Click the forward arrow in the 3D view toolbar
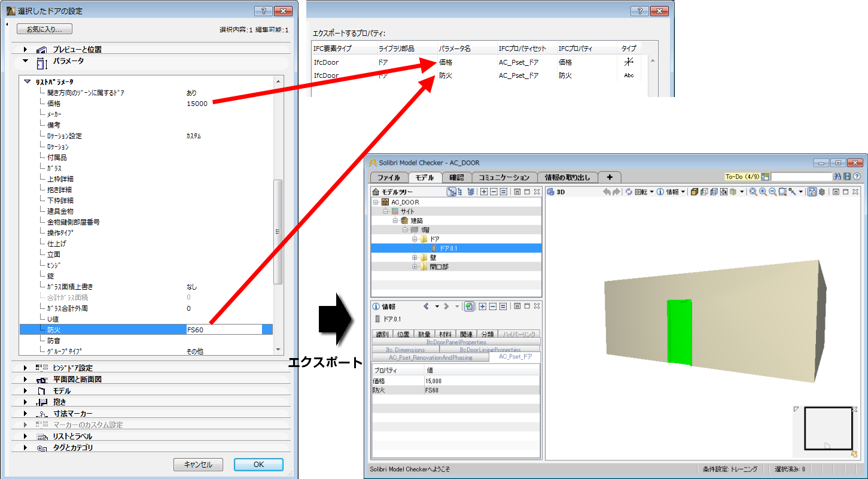The height and width of the screenshot is (479, 868). coord(616,192)
